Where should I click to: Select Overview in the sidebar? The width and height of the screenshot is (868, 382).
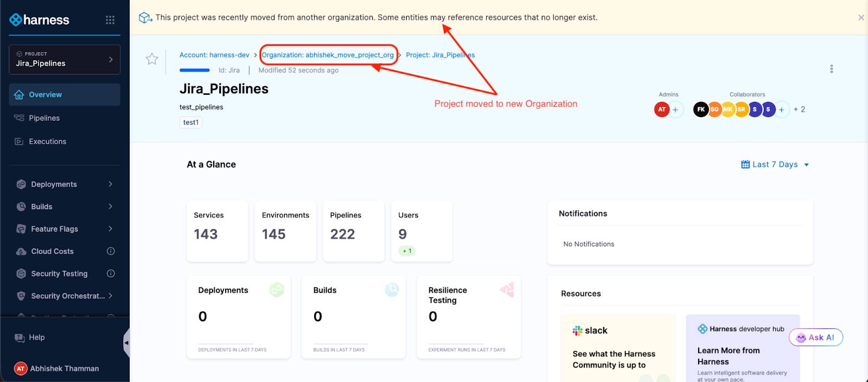(x=65, y=95)
